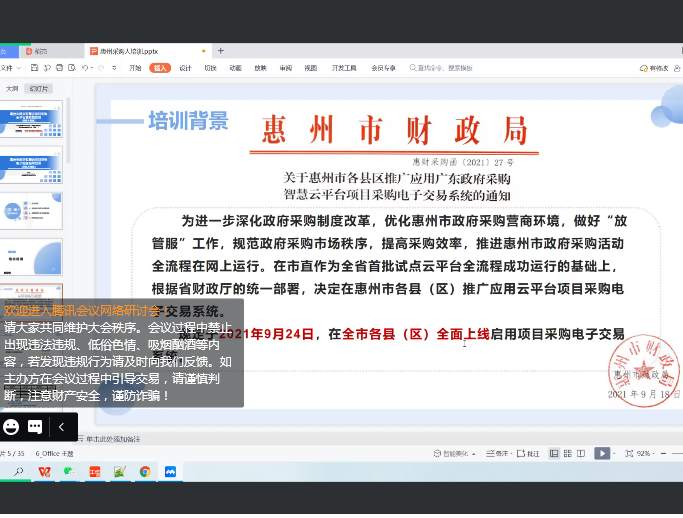Select the second slide thumbnail
683x518 pixels.
tap(31, 165)
